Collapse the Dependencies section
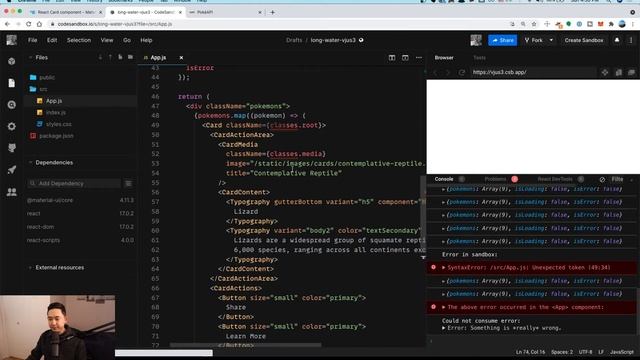The width and height of the screenshot is (640, 360). (x=30, y=162)
